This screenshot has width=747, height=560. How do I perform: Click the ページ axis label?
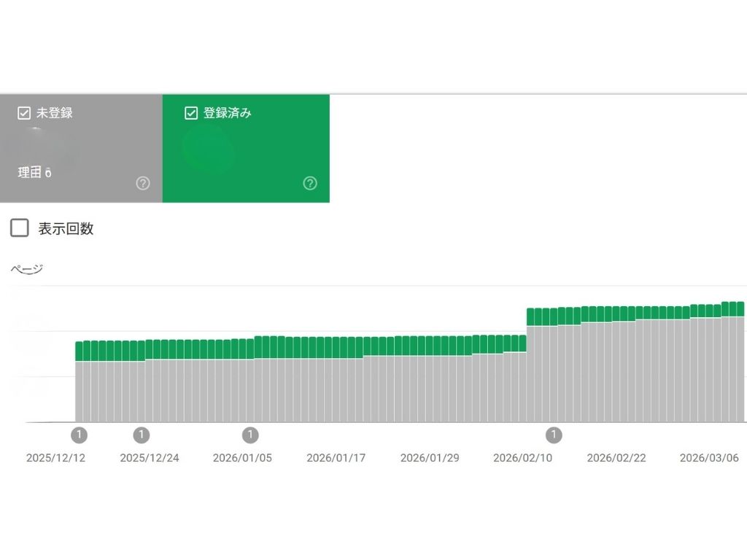pos(26,269)
